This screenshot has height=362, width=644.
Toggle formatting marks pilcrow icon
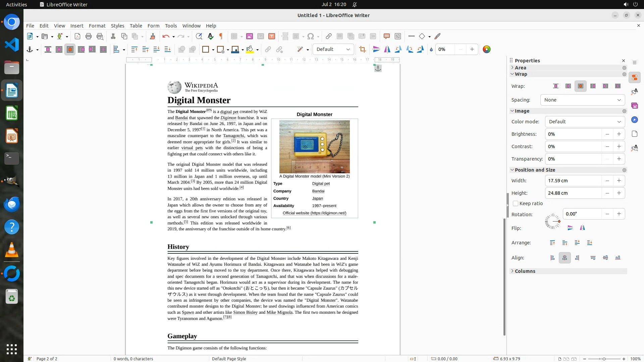click(221, 36)
